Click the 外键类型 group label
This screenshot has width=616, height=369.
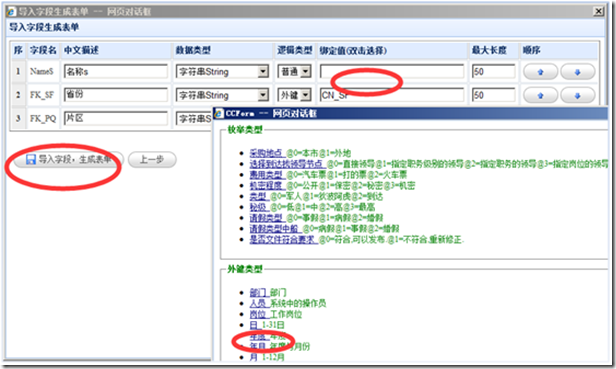tap(245, 270)
